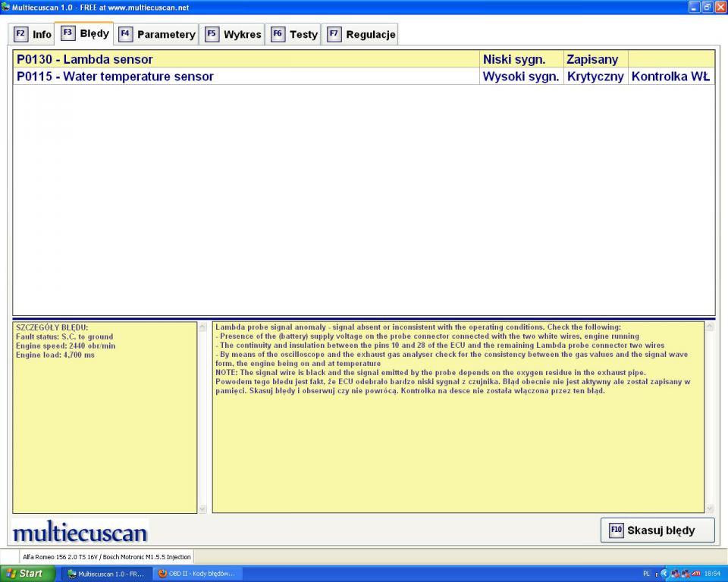Viewport: 728px width, 582px height.
Task: Open the Wykres tab
Action: click(232, 34)
